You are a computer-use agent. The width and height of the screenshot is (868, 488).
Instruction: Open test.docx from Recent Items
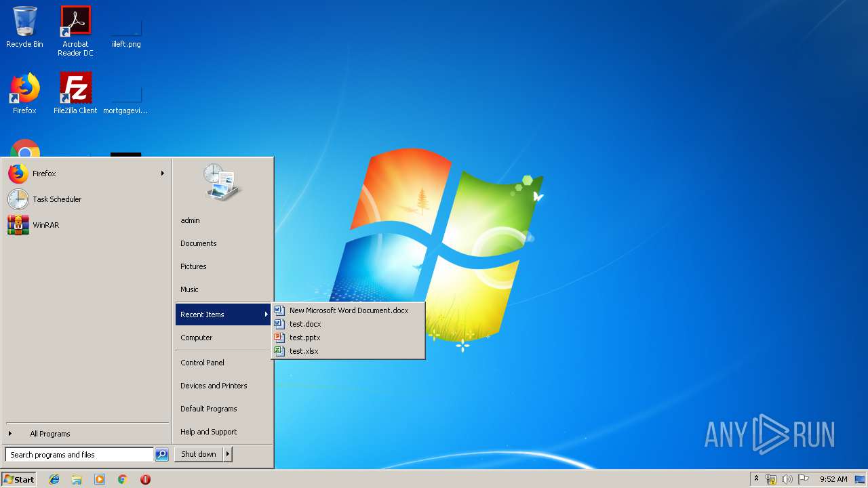click(x=349, y=324)
